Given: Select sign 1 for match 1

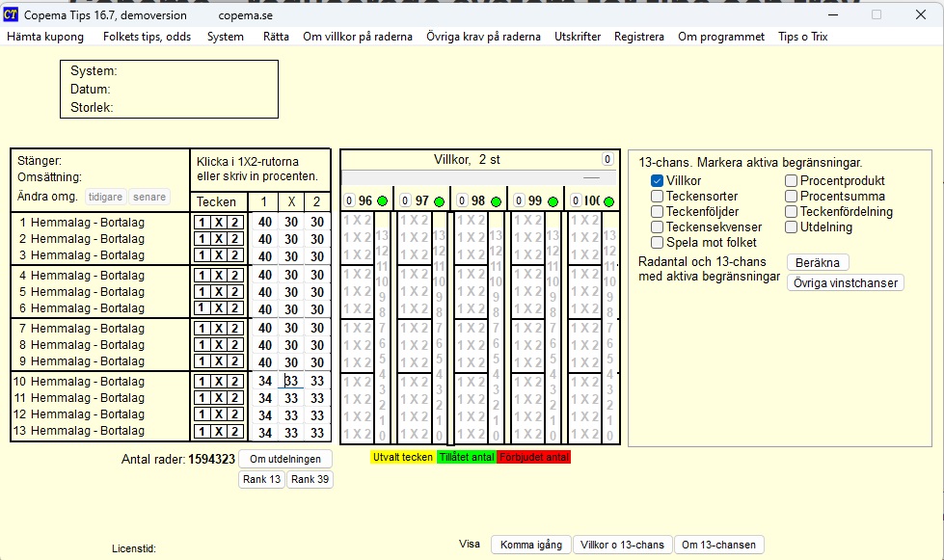Looking at the screenshot, I should [x=202, y=222].
